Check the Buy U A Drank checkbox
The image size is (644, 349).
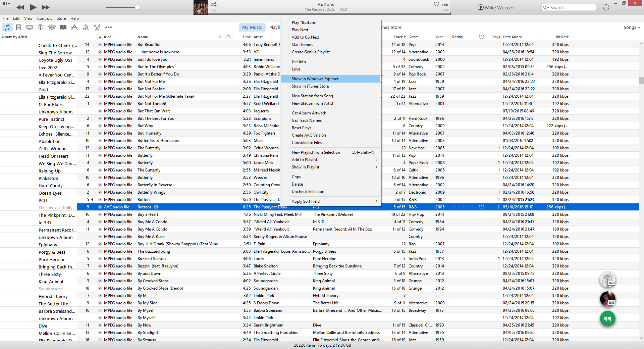(x=100, y=244)
